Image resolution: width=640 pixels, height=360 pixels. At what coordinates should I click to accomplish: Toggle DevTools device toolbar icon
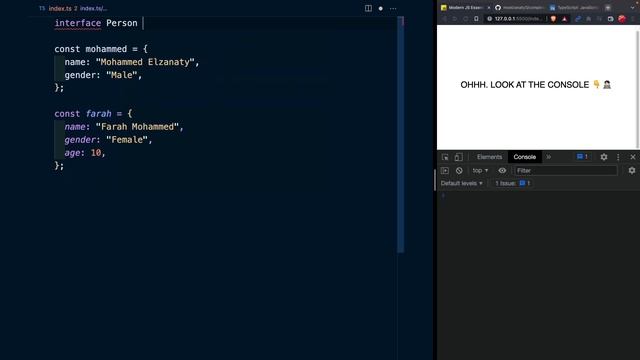click(x=458, y=157)
